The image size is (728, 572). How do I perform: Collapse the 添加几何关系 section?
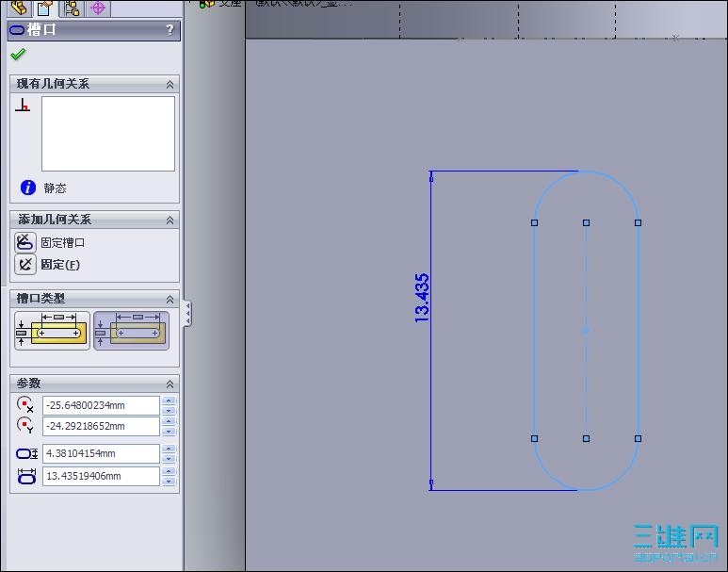pos(170,221)
